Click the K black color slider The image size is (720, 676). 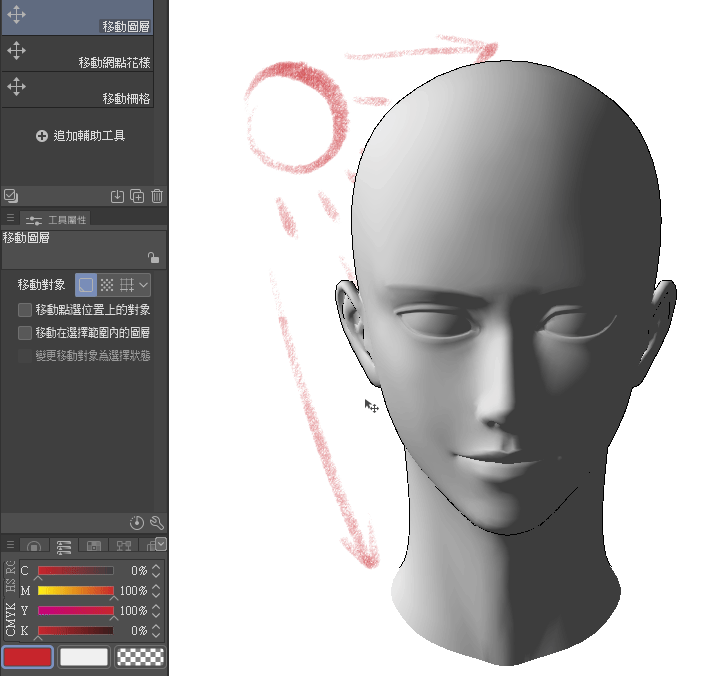76,631
